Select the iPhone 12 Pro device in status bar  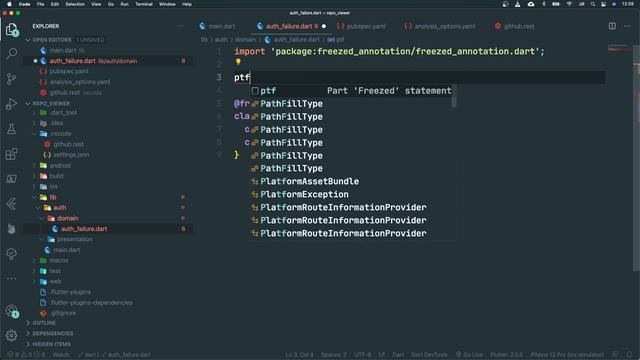[x=567, y=355]
